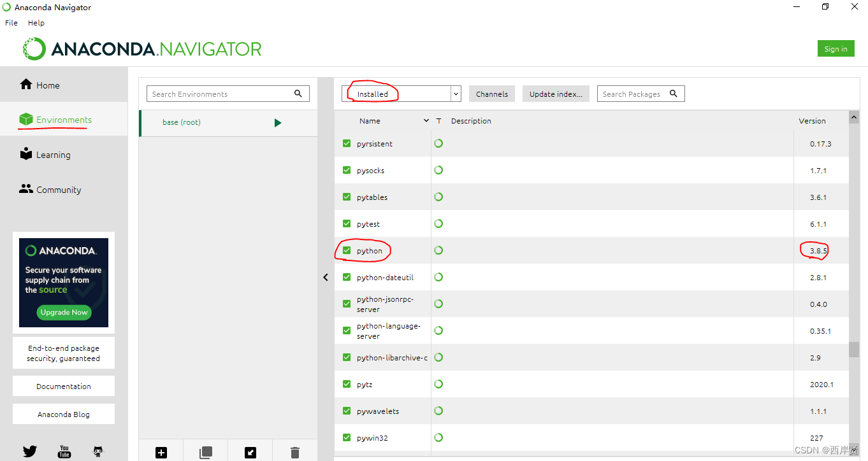Click the Description column header
Screen dimensions: 868x461
(471, 121)
